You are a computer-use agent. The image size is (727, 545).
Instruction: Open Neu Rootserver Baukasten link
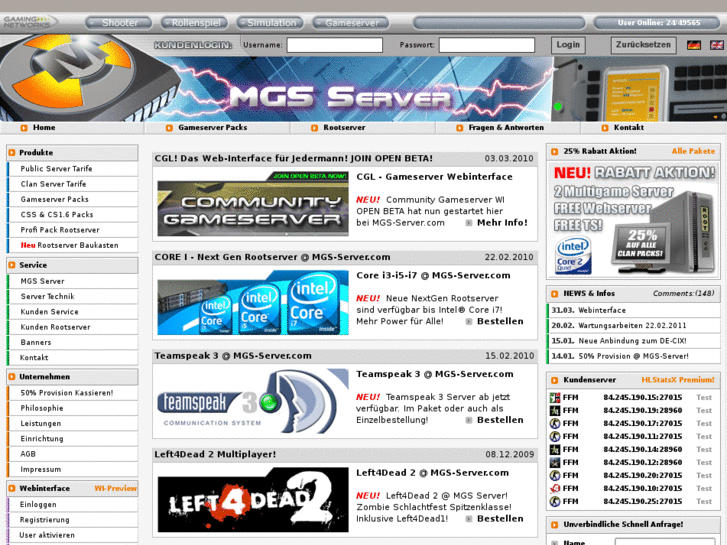click(x=69, y=245)
